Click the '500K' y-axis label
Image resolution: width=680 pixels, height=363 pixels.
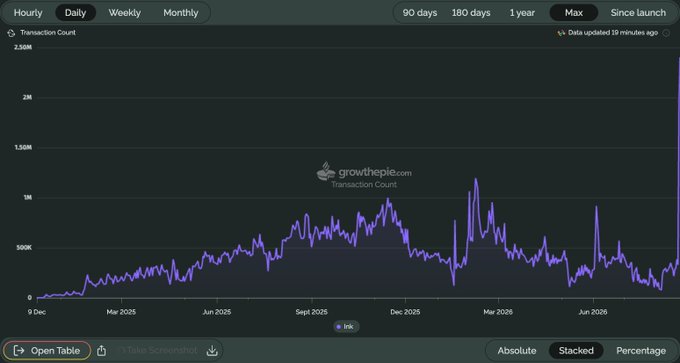[25, 248]
